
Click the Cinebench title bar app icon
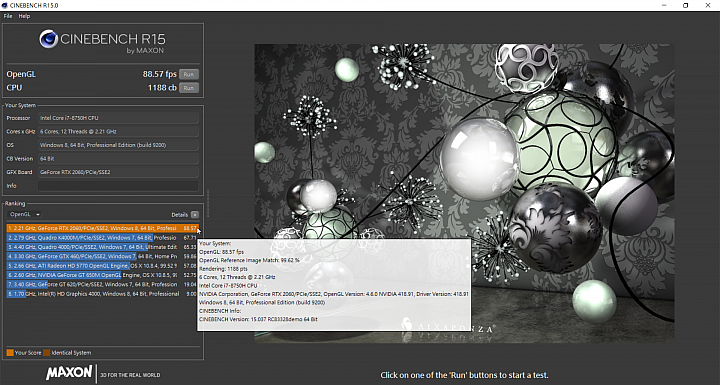point(5,5)
